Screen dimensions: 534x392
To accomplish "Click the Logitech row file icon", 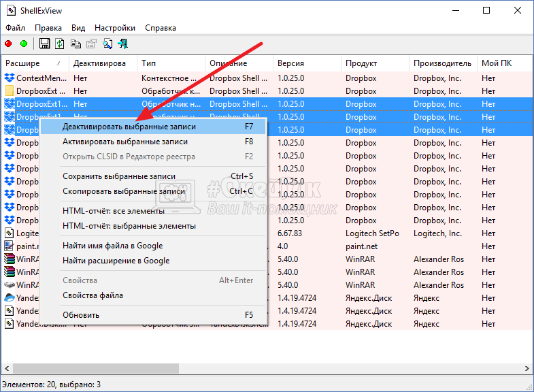I will tap(9, 233).
